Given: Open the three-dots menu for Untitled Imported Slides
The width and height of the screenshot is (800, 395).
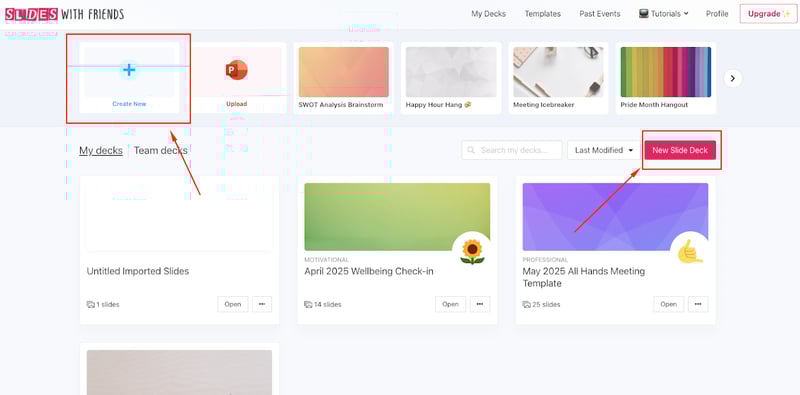Looking at the screenshot, I should click(262, 304).
